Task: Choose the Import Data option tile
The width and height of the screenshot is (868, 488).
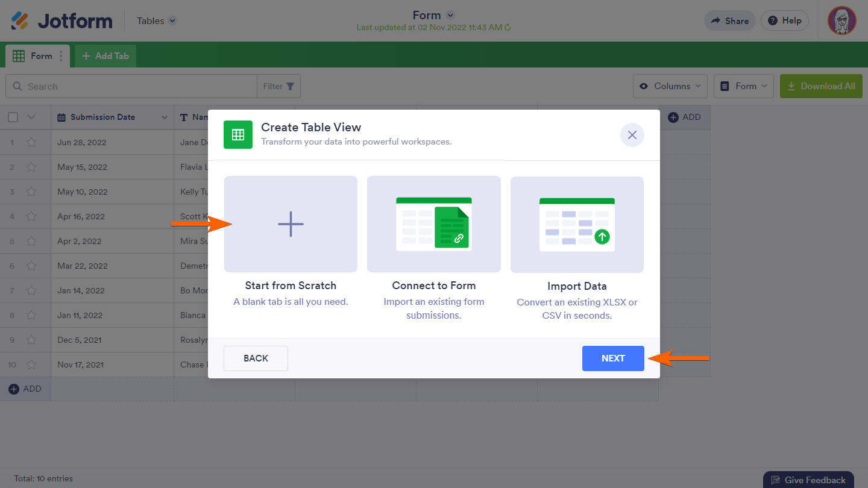Action: pos(577,225)
